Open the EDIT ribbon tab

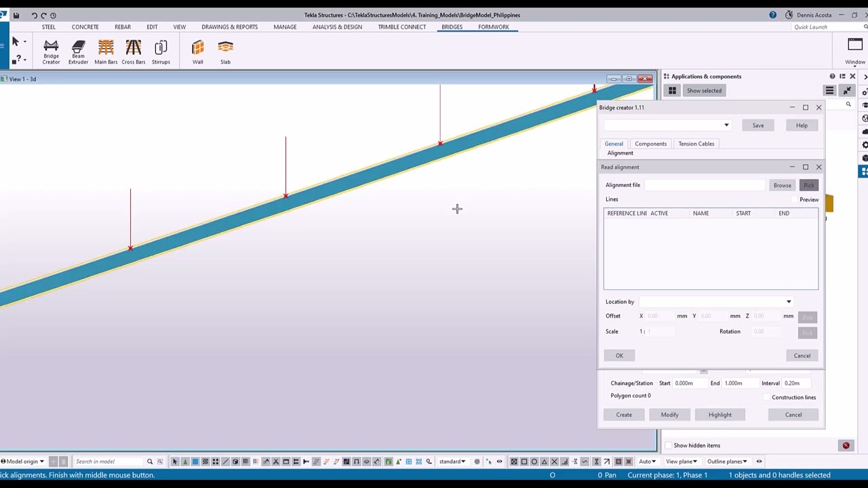click(x=152, y=27)
